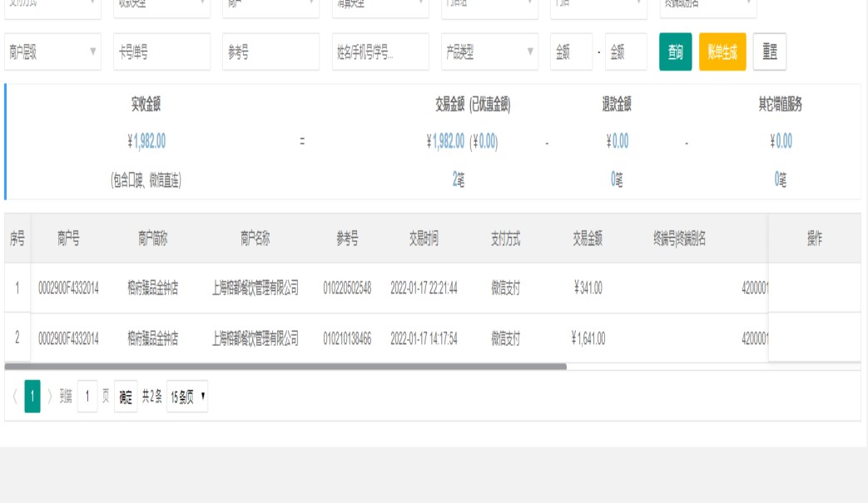Click the 姓名/手机号/学号 input field
The image size is (868, 503).
coord(380,52)
